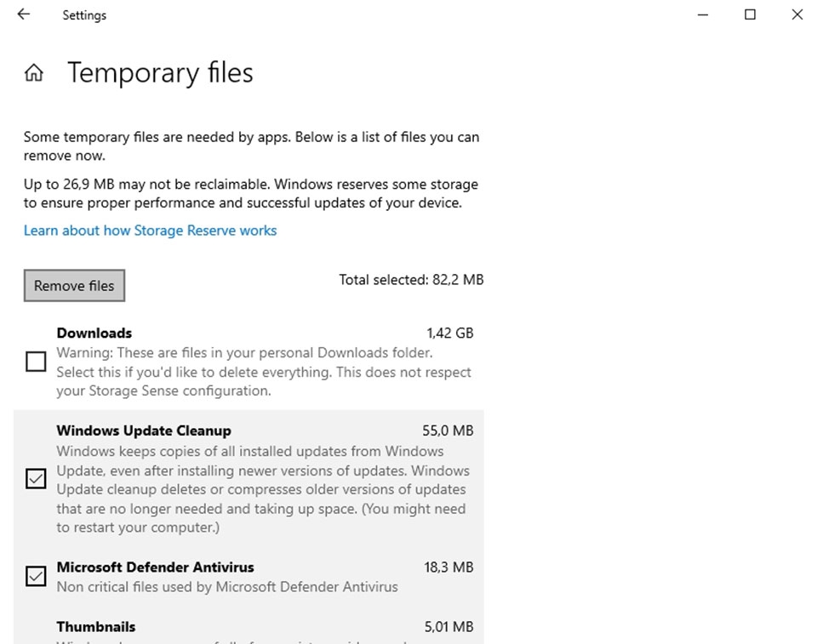Click the Temporary files page heading
Screen dimensions: 817x644
coord(160,73)
